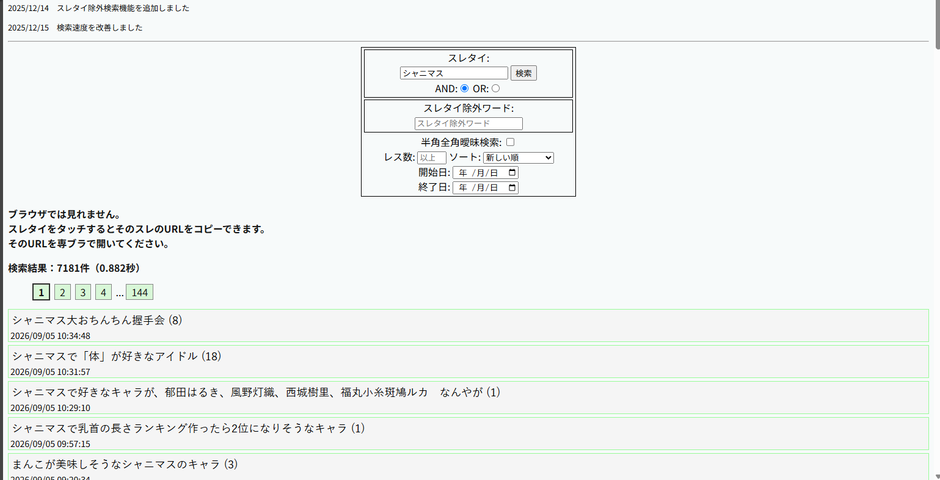Select current page 1 button

tap(41, 292)
